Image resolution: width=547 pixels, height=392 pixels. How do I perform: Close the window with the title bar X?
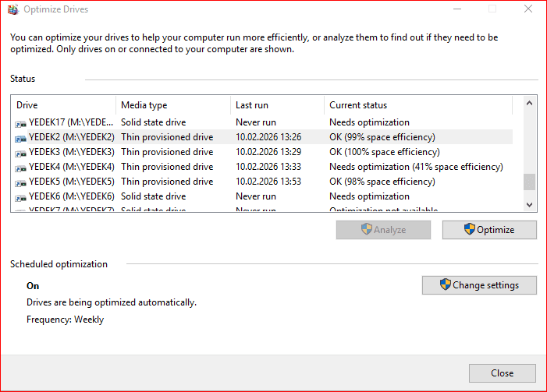click(x=527, y=9)
